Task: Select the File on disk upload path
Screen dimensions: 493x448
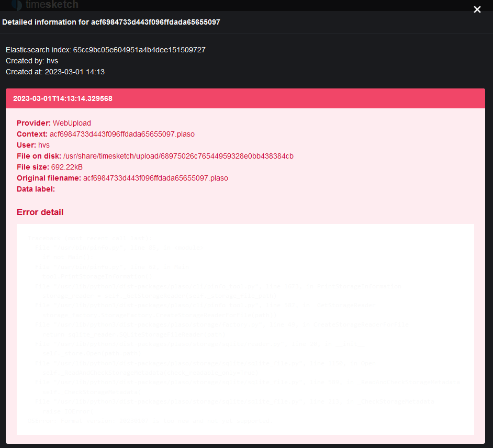Action: click(x=179, y=156)
